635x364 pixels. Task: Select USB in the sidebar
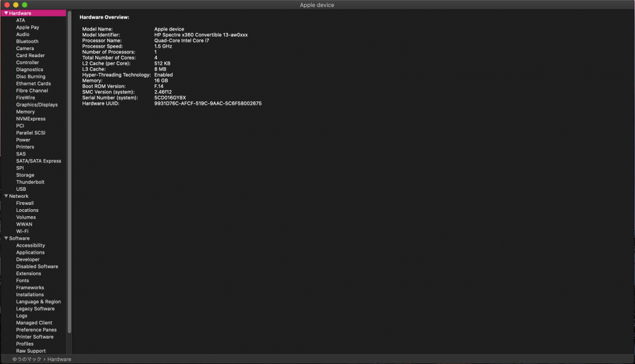[21, 189]
